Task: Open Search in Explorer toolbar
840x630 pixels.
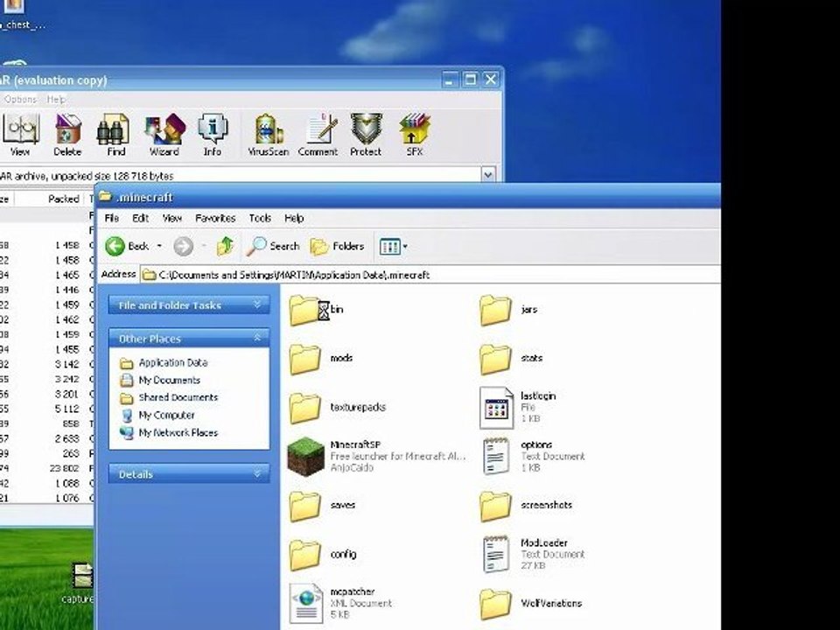Action: (273, 247)
